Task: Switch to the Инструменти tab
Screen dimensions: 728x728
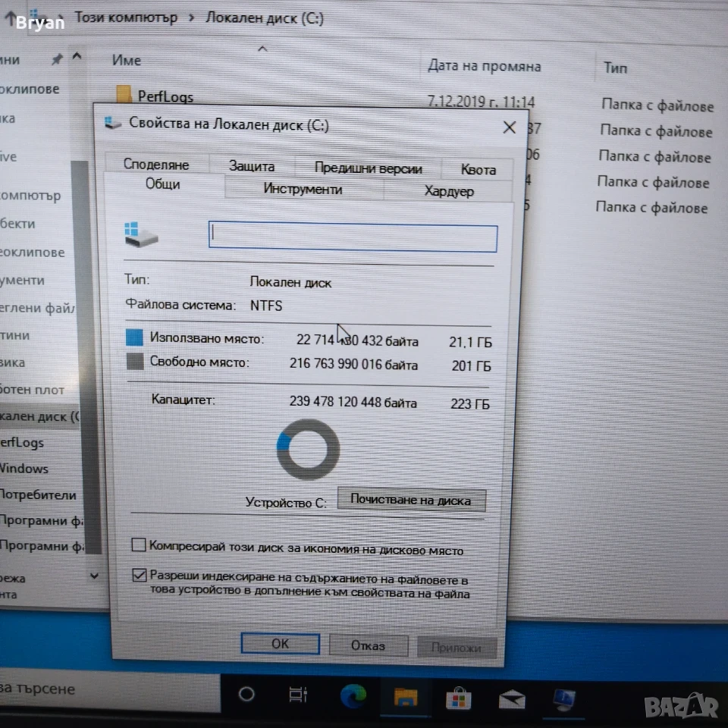Action: tap(303, 189)
